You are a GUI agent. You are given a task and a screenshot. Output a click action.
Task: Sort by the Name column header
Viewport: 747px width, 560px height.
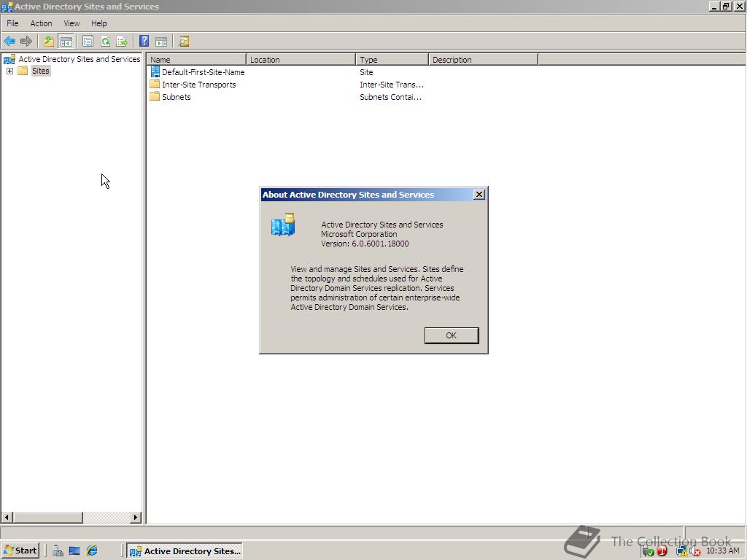(x=197, y=60)
